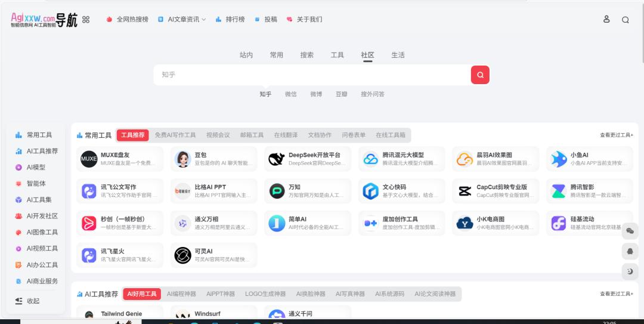644x324 pixels.
Task: Select the 免费AI写作工具 tab
Action: (175, 135)
